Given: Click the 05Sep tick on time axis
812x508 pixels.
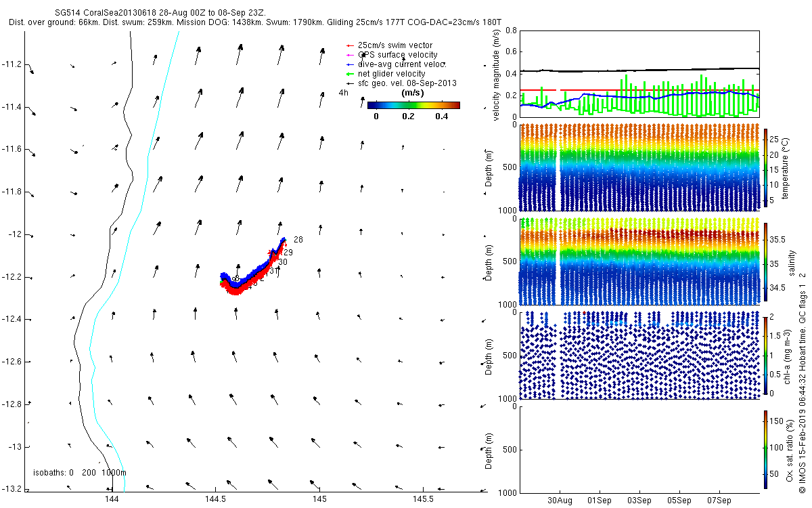Looking at the screenshot, I should point(679,501).
